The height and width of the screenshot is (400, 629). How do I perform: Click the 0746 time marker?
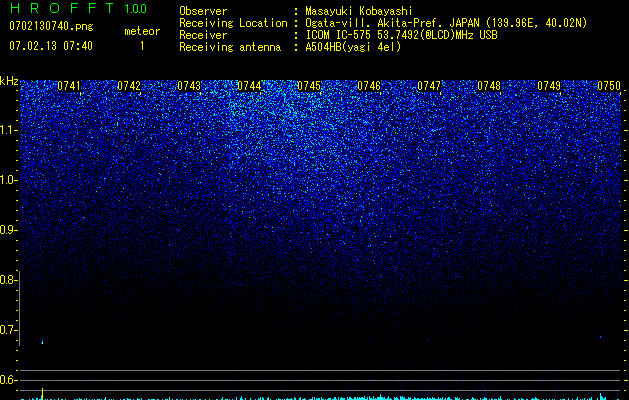coord(369,86)
